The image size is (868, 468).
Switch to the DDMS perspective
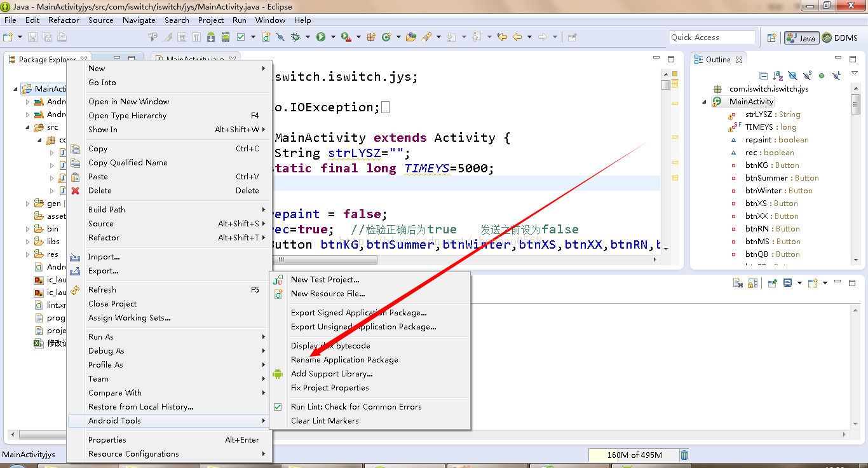tap(839, 38)
